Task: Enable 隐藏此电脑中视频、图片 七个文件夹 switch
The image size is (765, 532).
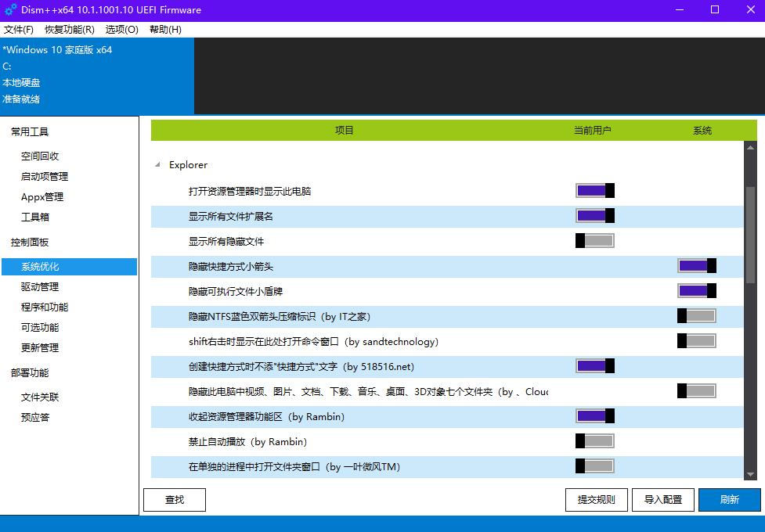Action: [x=697, y=391]
